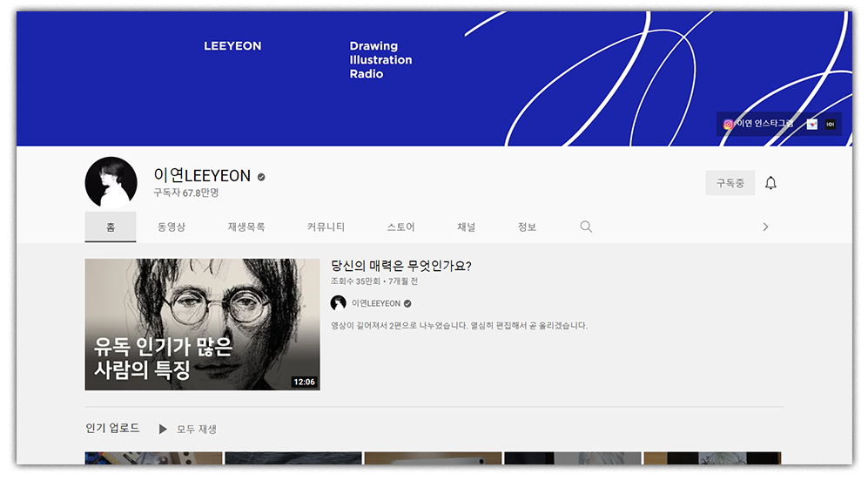Click the second social icon in banner
This screenshot has width=868, height=481.
tap(811, 124)
